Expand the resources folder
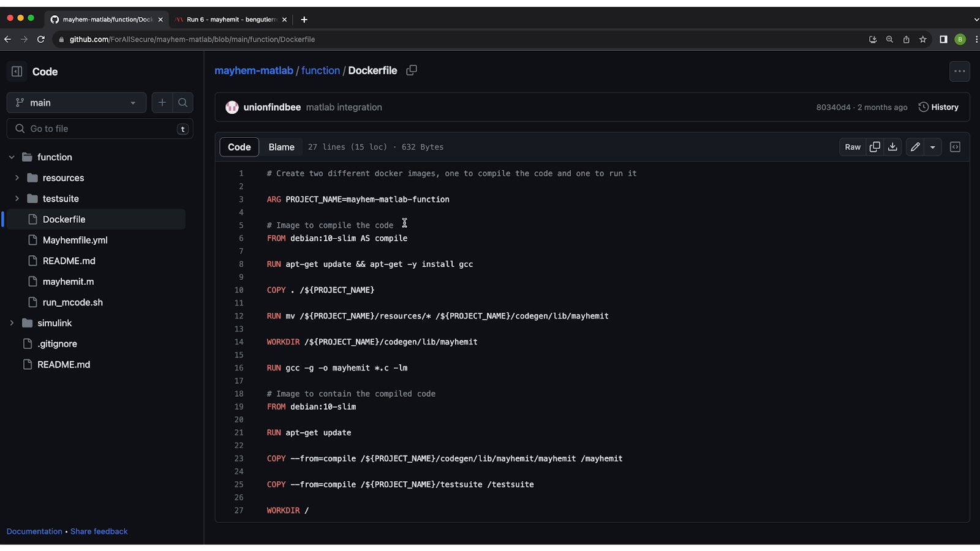Viewport: 980px width, 551px height. (x=17, y=178)
